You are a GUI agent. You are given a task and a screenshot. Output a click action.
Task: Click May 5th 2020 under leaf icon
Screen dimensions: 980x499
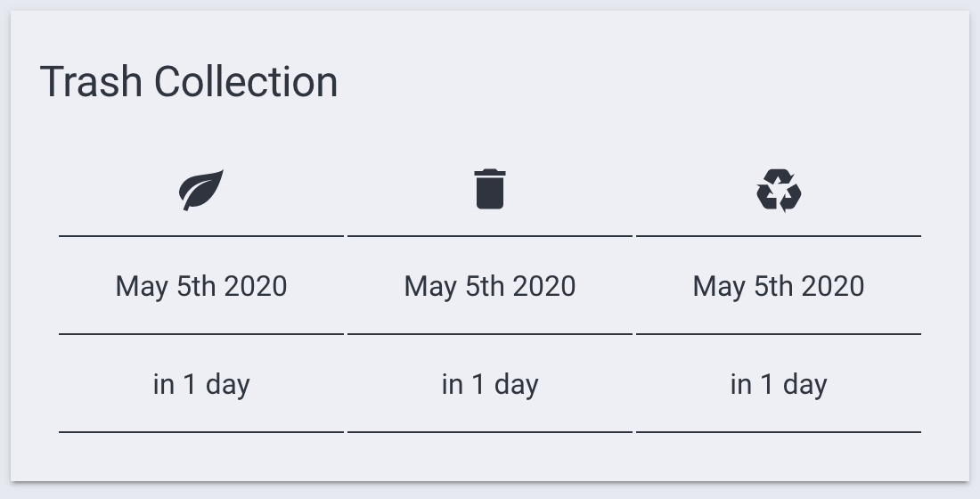[201, 286]
